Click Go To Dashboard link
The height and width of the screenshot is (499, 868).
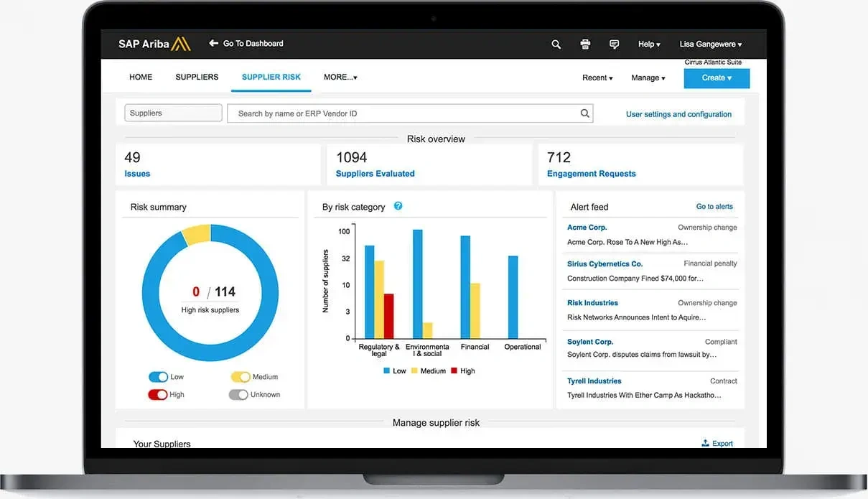click(253, 44)
